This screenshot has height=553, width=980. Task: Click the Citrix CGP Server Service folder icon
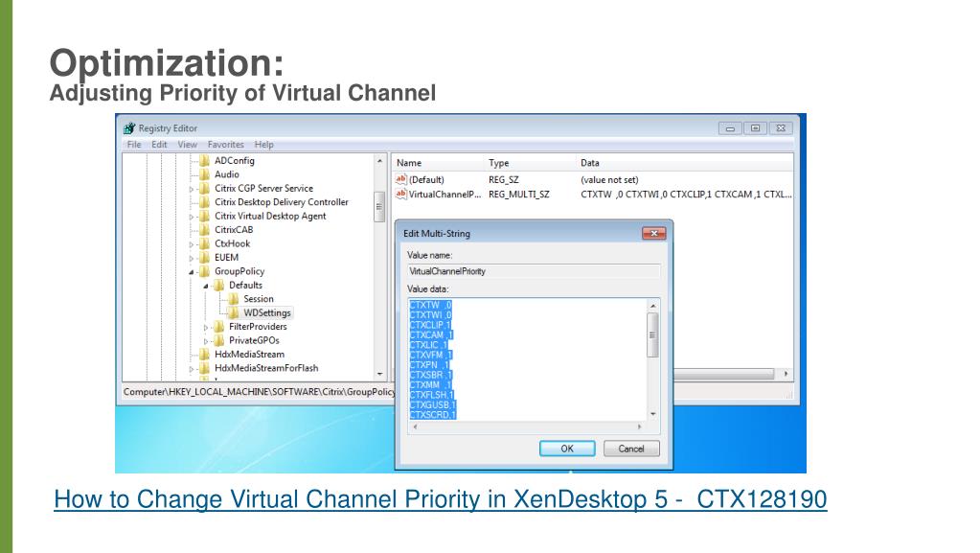pos(204,188)
